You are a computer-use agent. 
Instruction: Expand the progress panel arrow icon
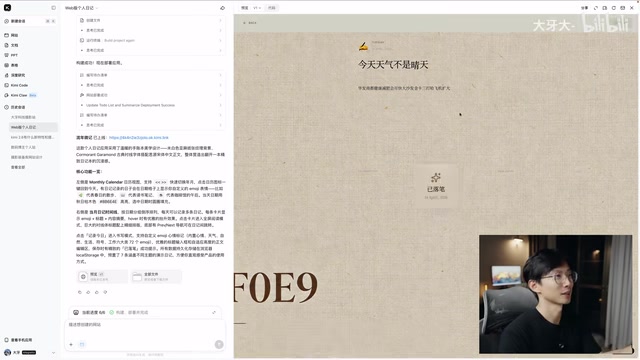[x=214, y=313]
